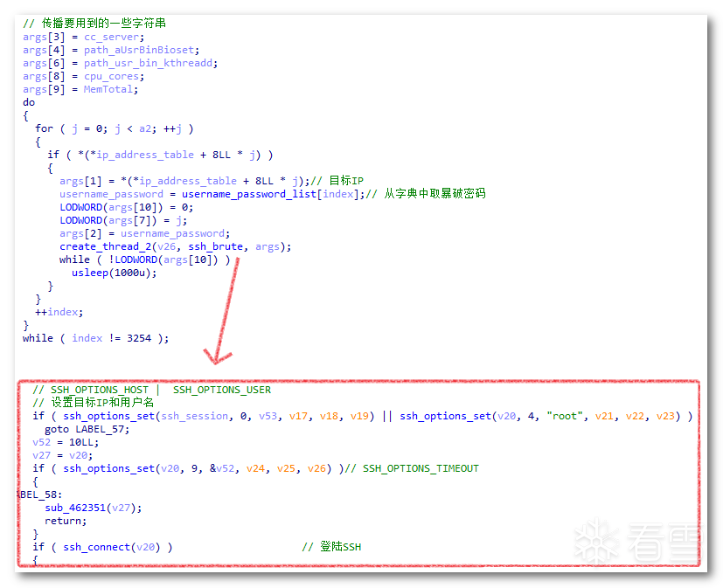Click the '目标IP' comment
The height and width of the screenshot is (588, 723).
coord(346,181)
